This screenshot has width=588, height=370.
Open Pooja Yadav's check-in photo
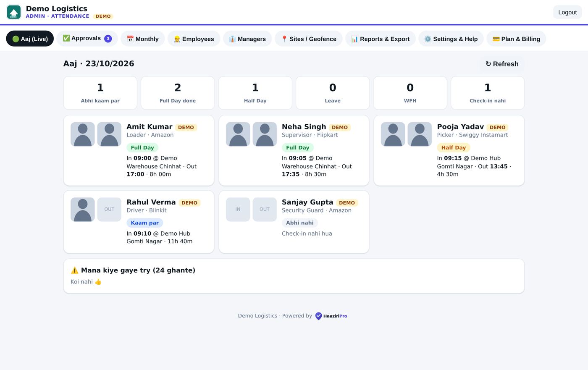click(393, 134)
